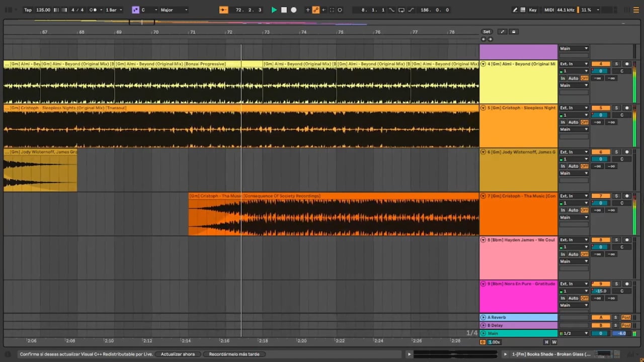644x362 pixels.
Task: Toggle the W track width button
Action: 554,342
